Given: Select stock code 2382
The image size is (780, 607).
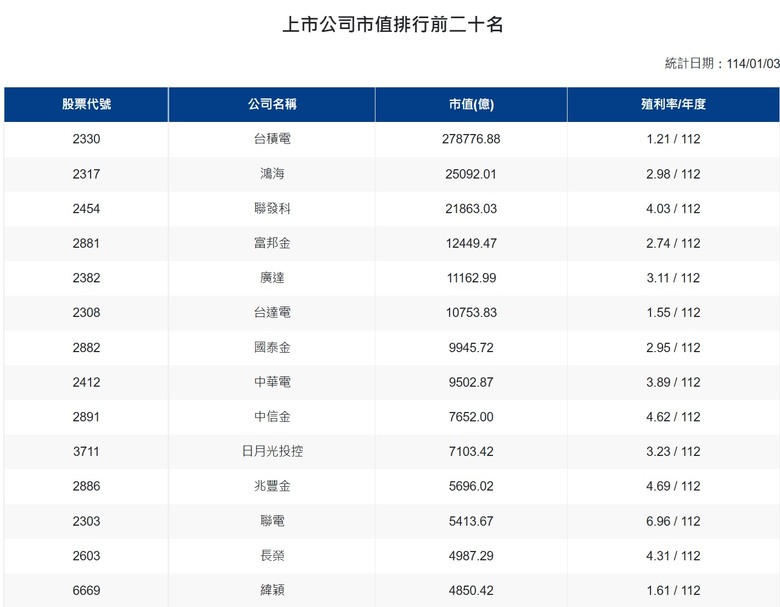Looking at the screenshot, I should tap(86, 278).
